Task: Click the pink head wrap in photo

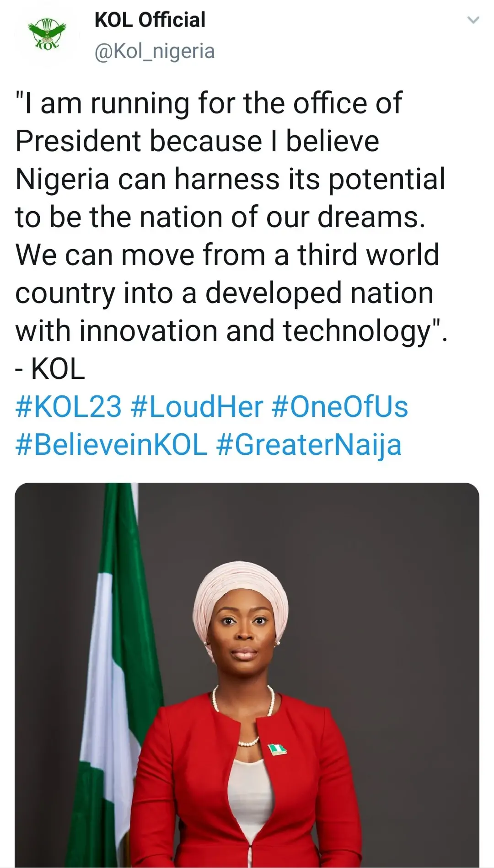Action: [242, 590]
